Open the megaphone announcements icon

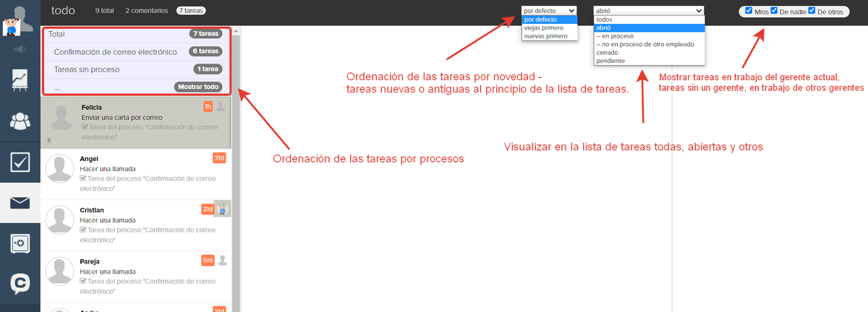pyautogui.click(x=20, y=49)
